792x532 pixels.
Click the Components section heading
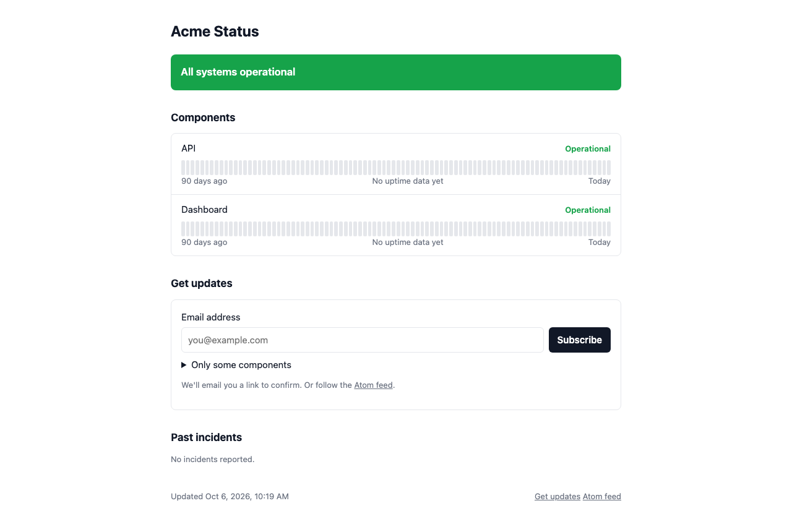[x=203, y=118]
